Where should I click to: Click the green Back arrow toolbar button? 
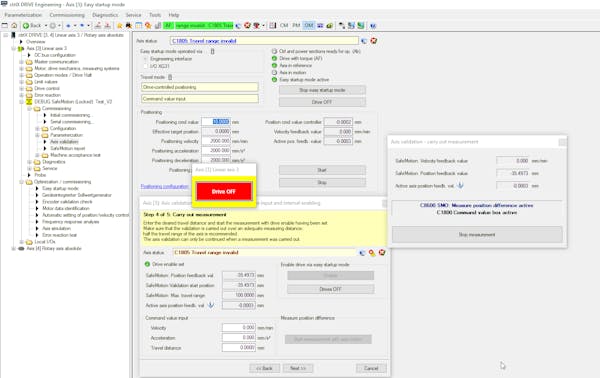click(31, 26)
